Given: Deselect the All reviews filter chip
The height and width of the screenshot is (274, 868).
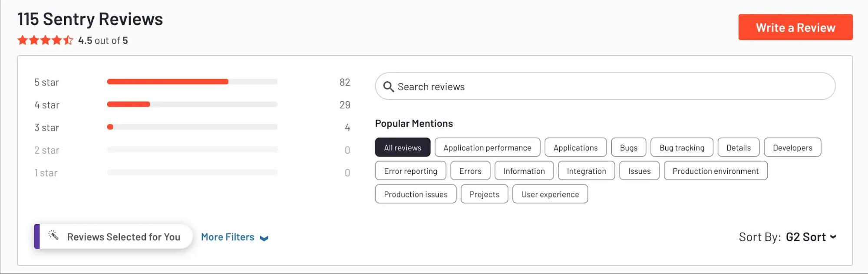Looking at the screenshot, I should [403, 147].
